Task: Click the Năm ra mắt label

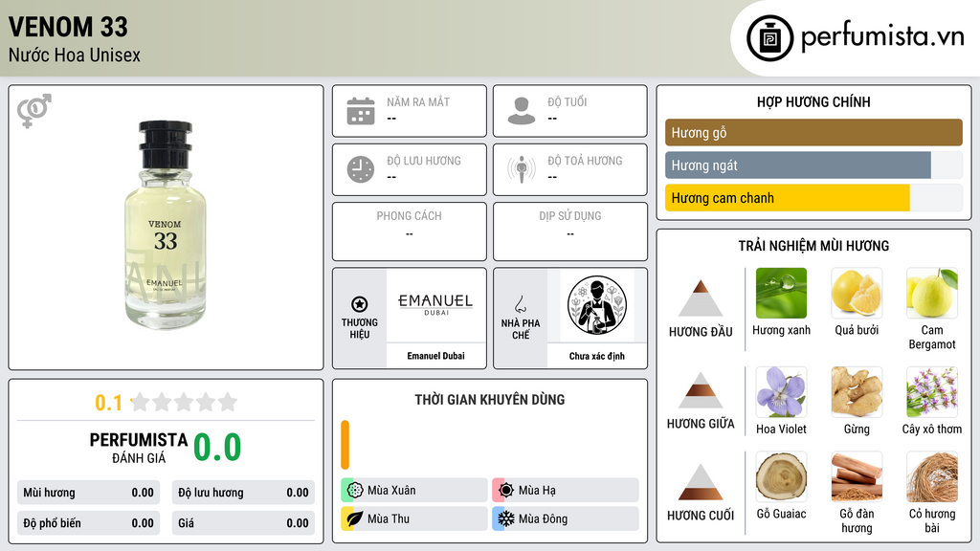Action: tap(418, 101)
